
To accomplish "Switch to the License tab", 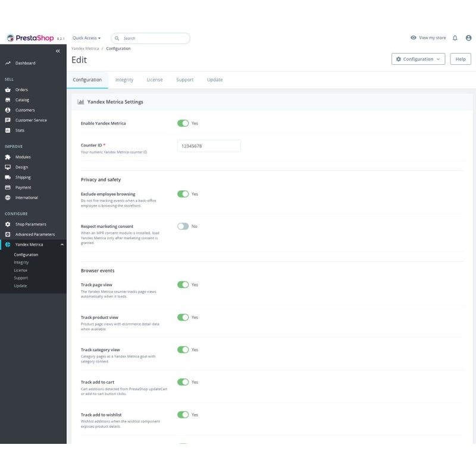I will click(x=155, y=80).
